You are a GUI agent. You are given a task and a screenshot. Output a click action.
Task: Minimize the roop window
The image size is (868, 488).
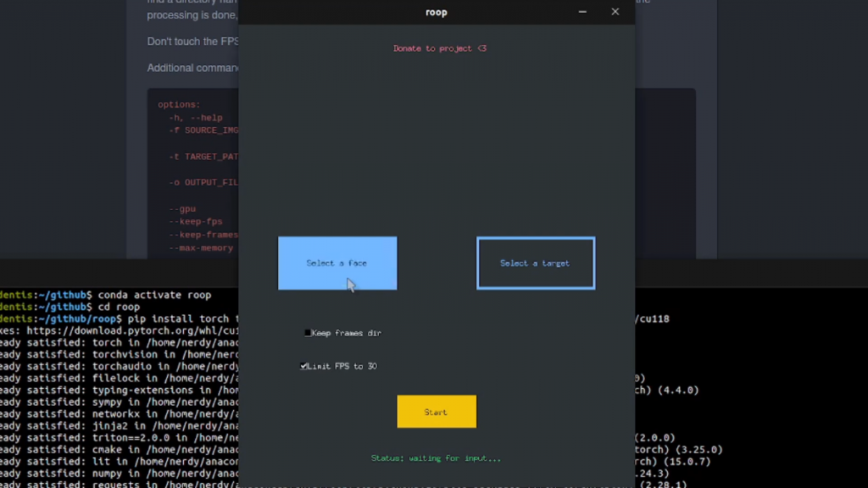click(x=582, y=12)
